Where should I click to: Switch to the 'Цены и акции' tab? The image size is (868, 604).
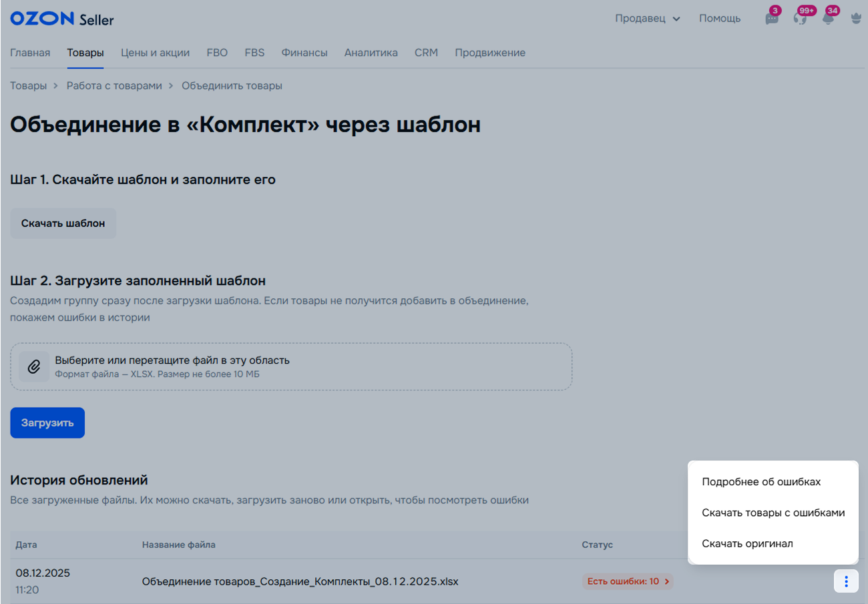(155, 53)
